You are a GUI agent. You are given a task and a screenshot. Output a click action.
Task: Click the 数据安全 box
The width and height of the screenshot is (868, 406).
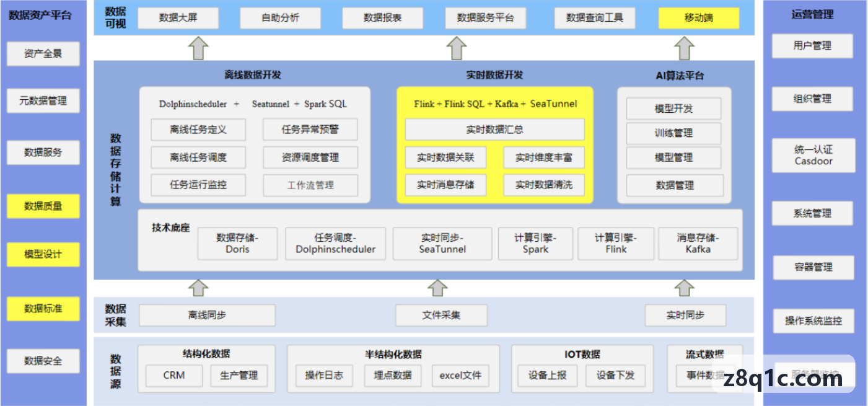click(x=43, y=361)
